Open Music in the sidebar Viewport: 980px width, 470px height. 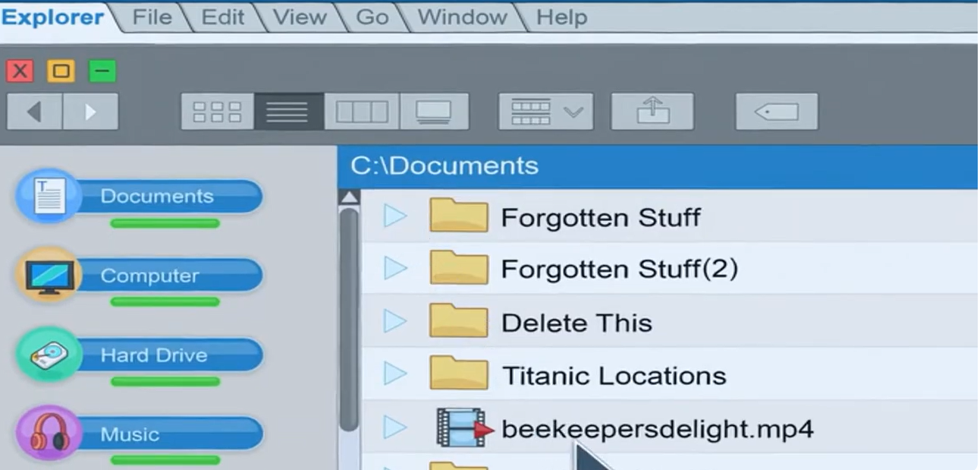pyautogui.click(x=130, y=434)
